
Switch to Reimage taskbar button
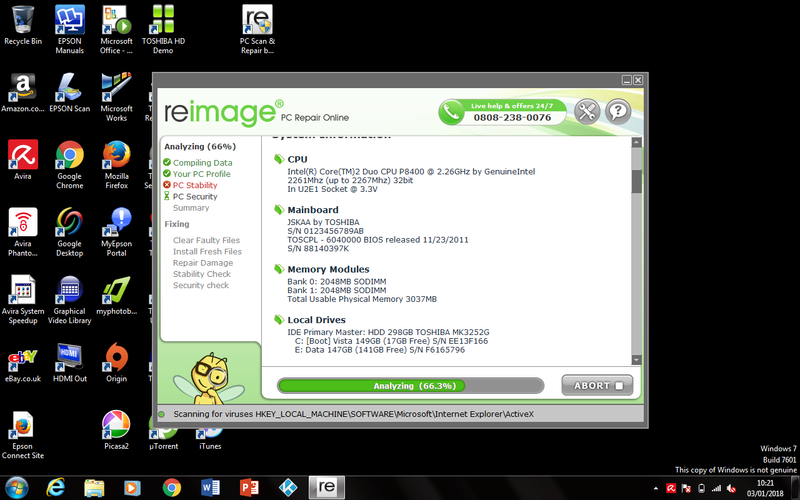(x=327, y=487)
